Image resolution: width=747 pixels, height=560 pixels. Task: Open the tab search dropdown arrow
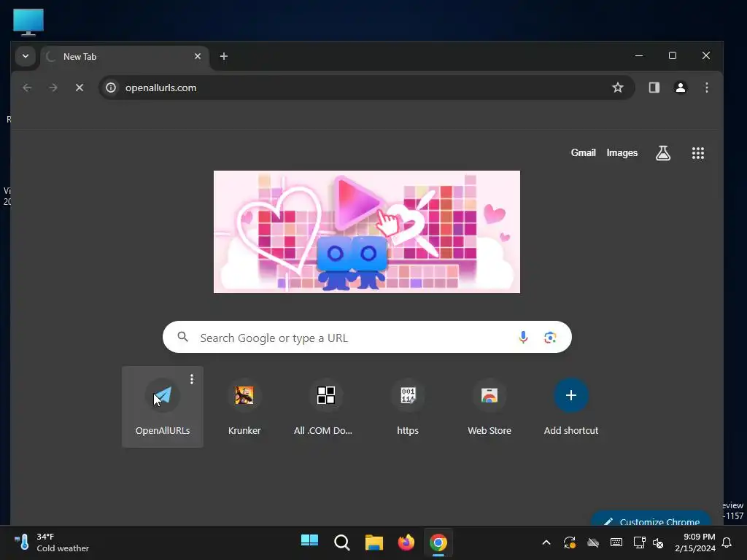26,56
